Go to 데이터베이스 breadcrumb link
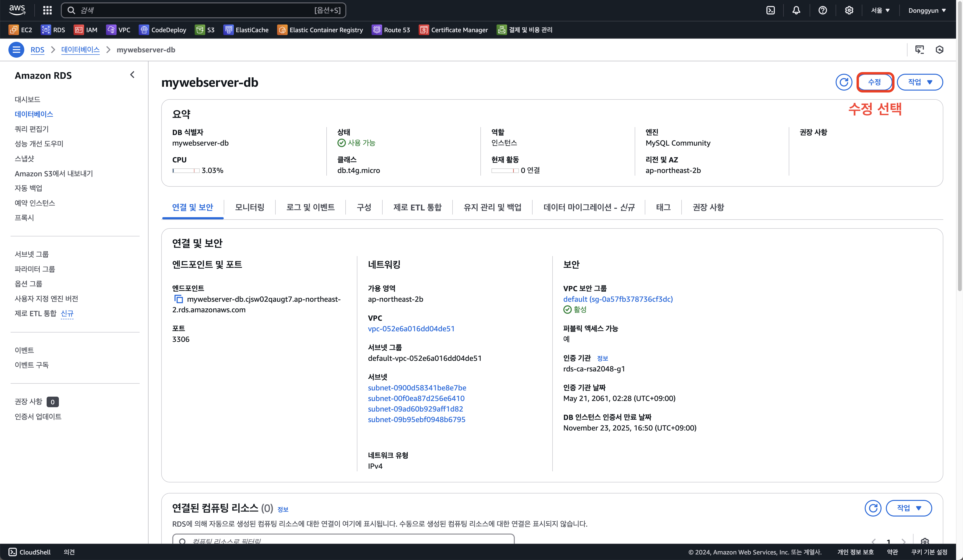This screenshot has width=963, height=560. pos(80,50)
